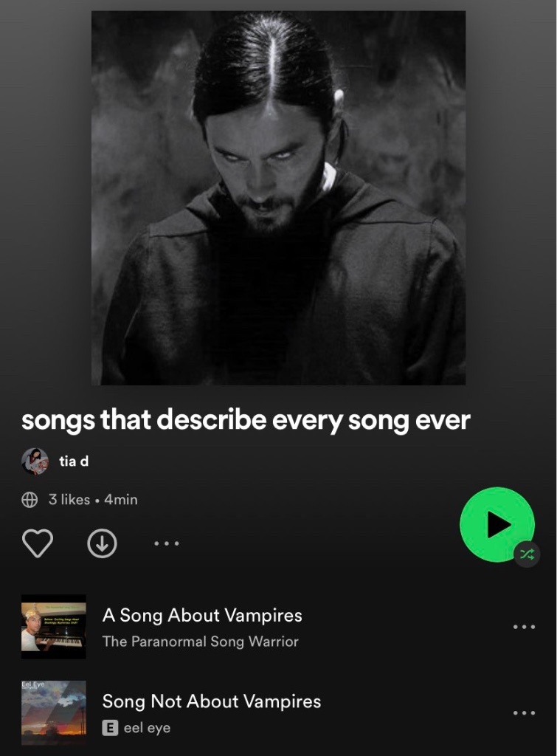Download the playlist using the arrow icon
The image size is (557, 756).
pos(102,543)
